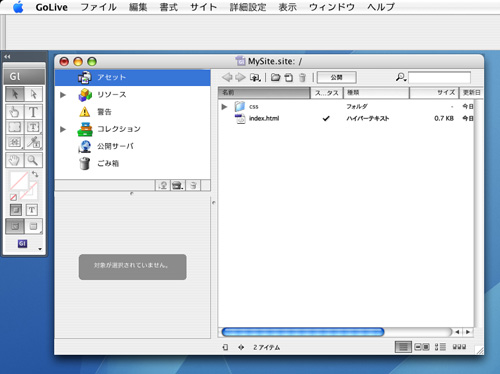Open the Apple menu
The height and width of the screenshot is (374, 500).
coord(18,7)
